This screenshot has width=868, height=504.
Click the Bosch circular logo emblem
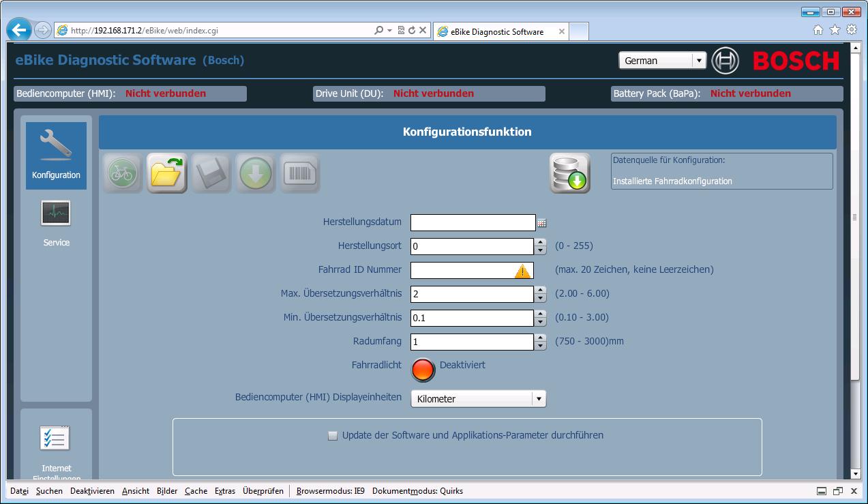[x=725, y=61]
